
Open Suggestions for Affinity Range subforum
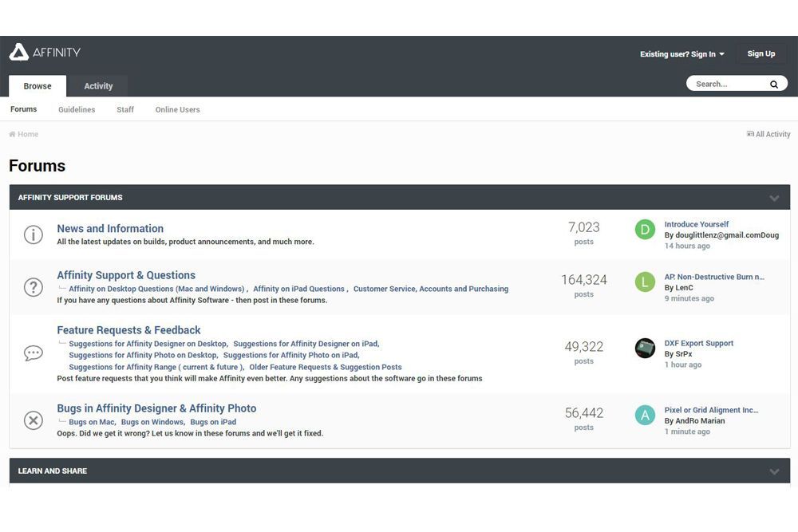pos(156,367)
